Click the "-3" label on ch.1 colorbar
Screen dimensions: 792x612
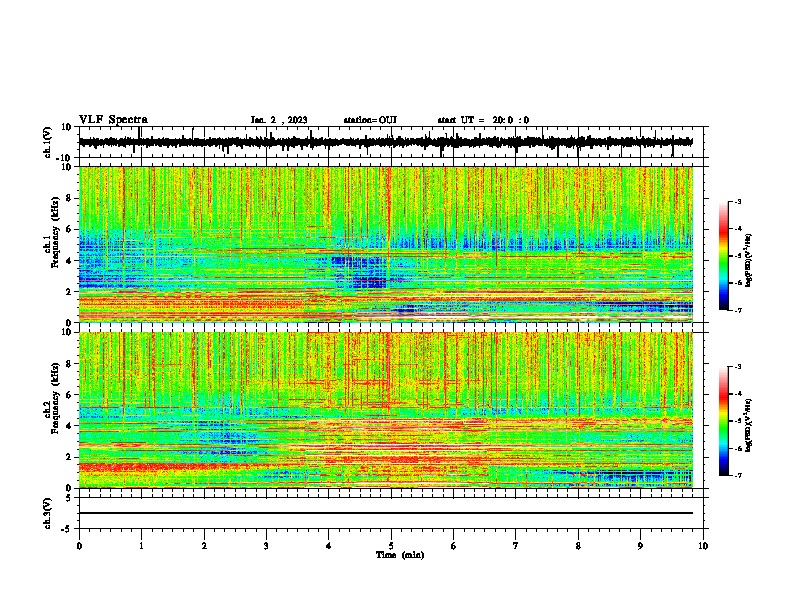tap(738, 201)
